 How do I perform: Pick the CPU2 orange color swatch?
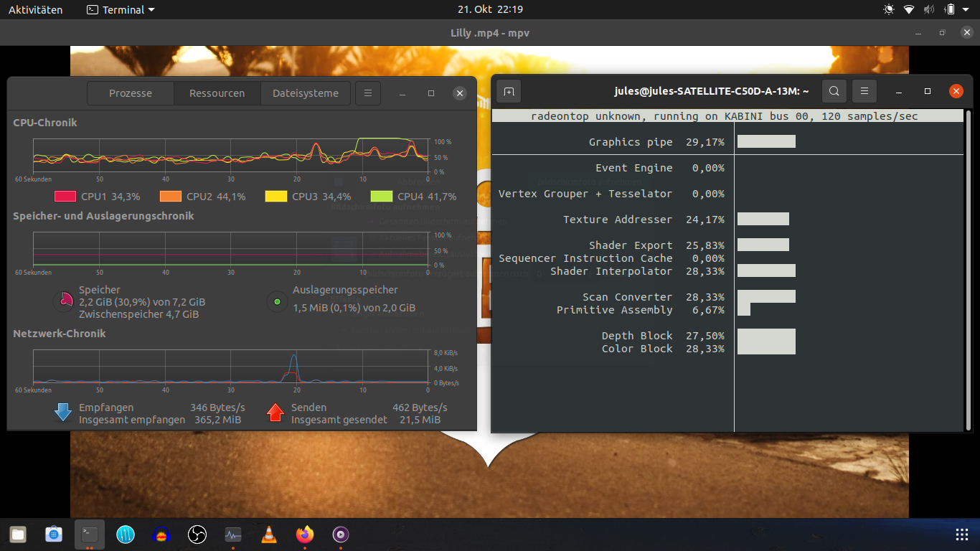tap(171, 197)
